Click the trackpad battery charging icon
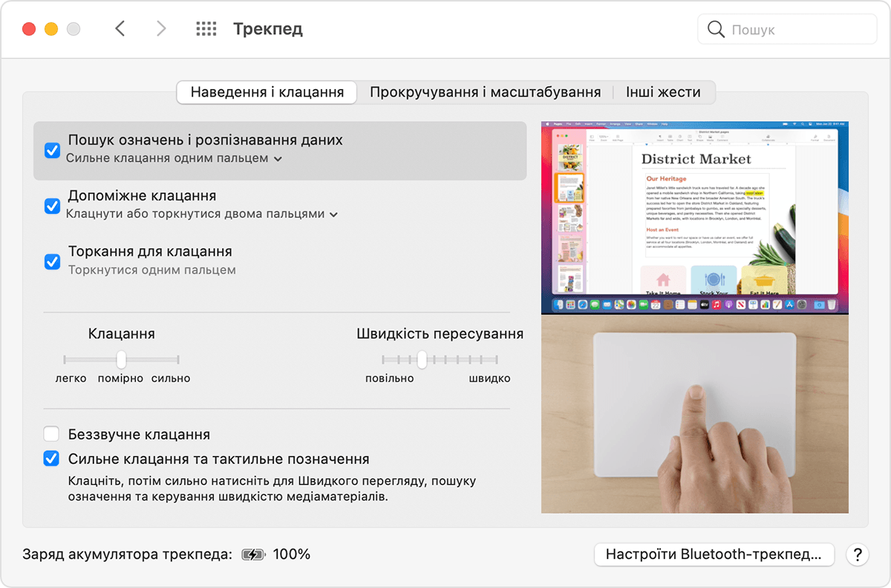 point(252,554)
